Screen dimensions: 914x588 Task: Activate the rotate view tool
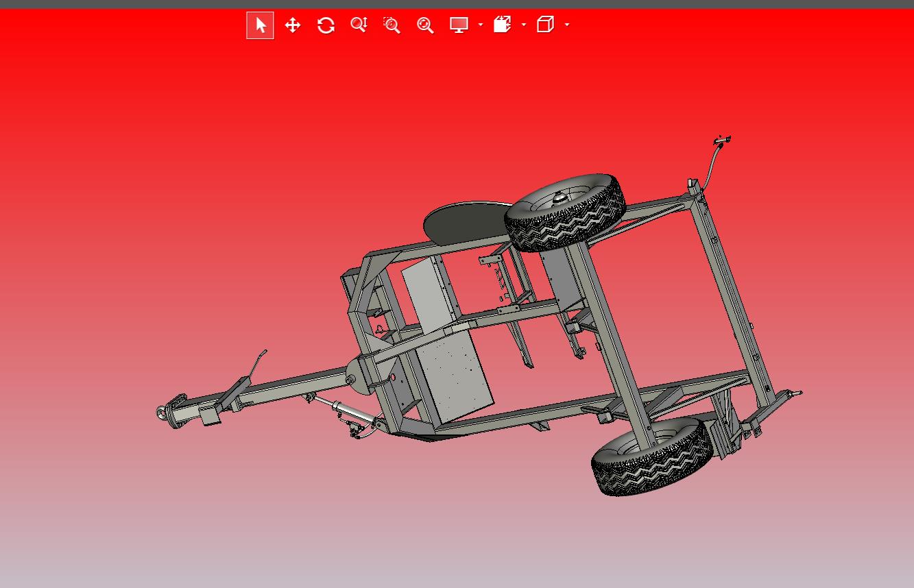[x=326, y=25]
